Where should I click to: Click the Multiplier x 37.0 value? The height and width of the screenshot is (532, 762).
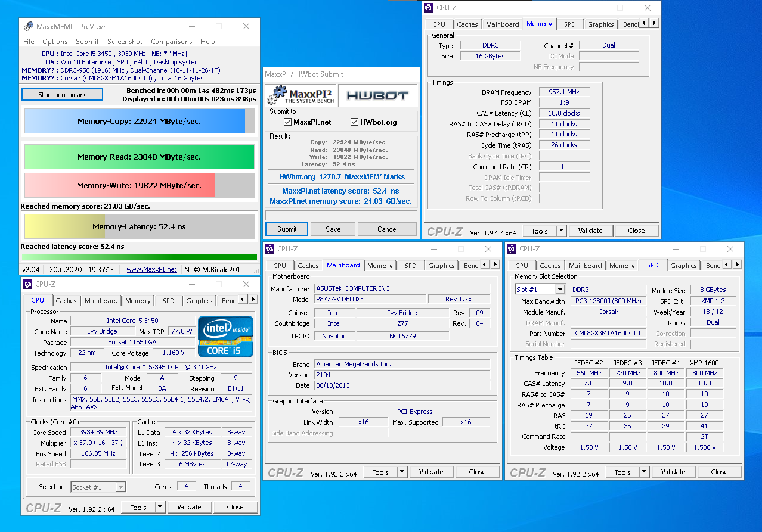99,443
